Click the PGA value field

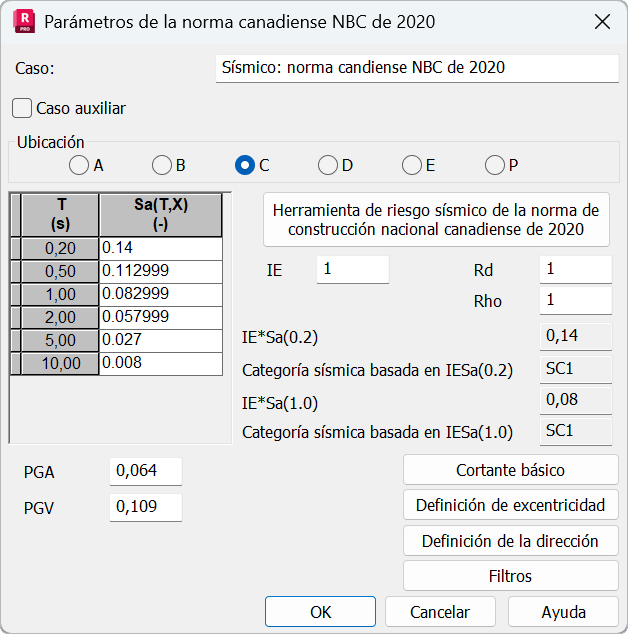(x=146, y=471)
